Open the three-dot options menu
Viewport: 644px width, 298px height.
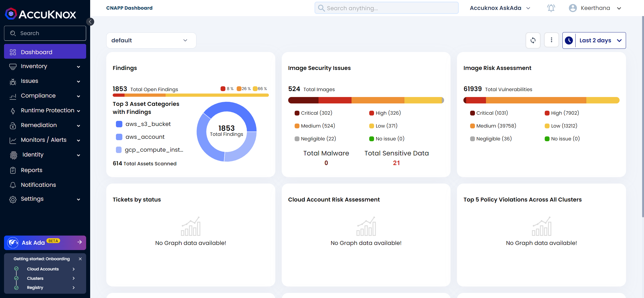tap(551, 40)
